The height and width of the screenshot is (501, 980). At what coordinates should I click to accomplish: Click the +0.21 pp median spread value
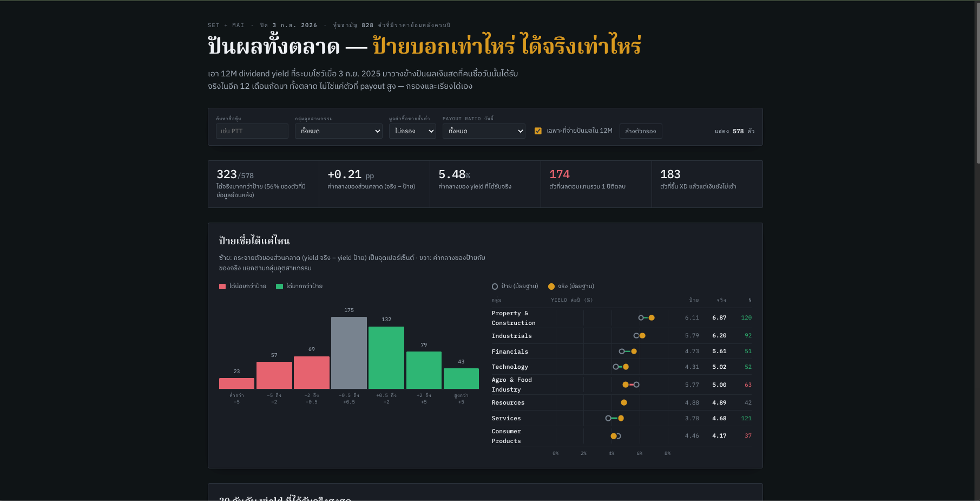pos(351,174)
